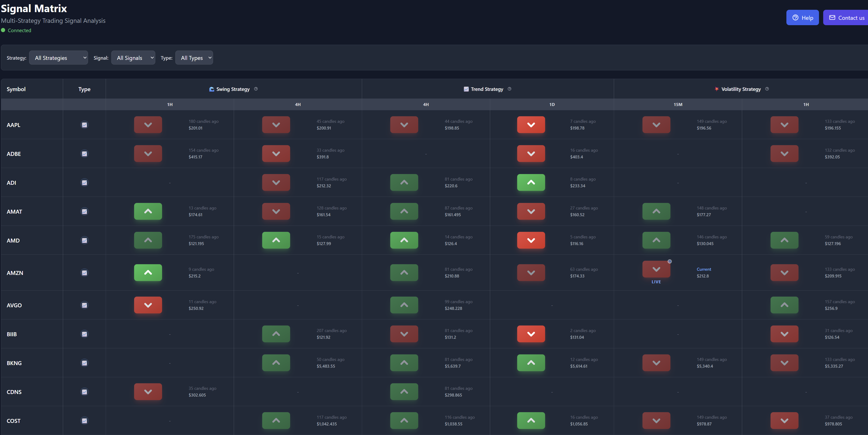
Task: Click the AAPL type chart icon
Action: (85, 125)
